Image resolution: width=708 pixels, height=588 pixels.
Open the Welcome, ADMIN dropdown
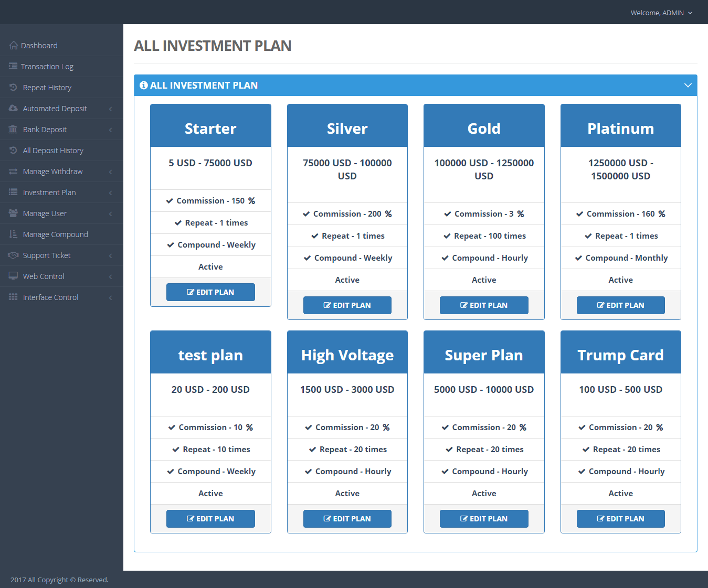661,13
